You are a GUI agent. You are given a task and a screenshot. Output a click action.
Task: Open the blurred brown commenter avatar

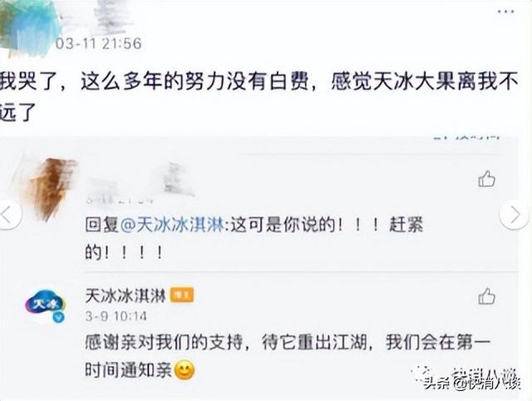(51, 189)
